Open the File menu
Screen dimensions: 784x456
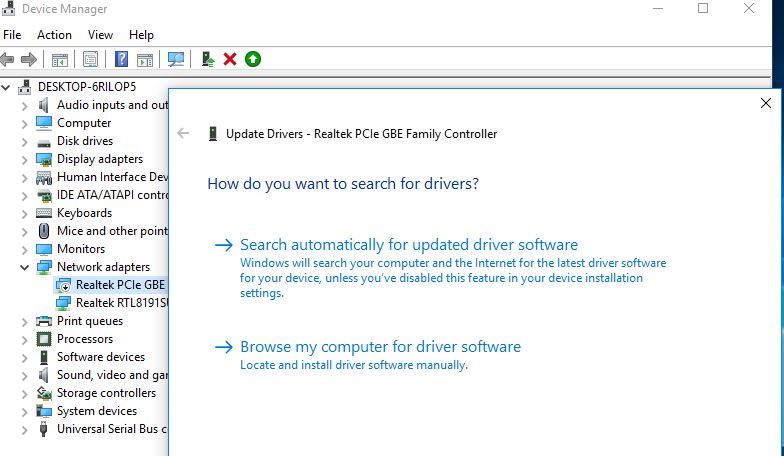pyautogui.click(x=12, y=34)
